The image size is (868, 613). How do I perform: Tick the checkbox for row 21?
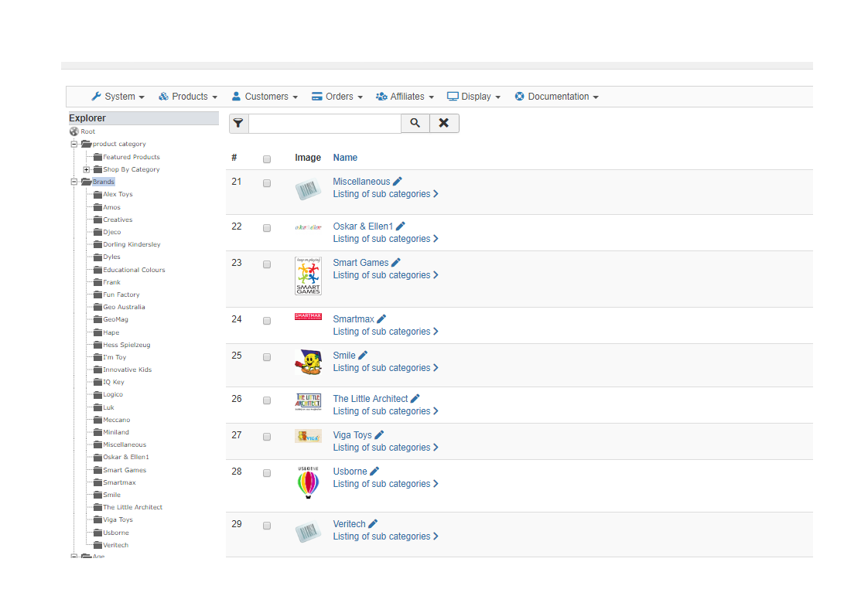click(267, 184)
